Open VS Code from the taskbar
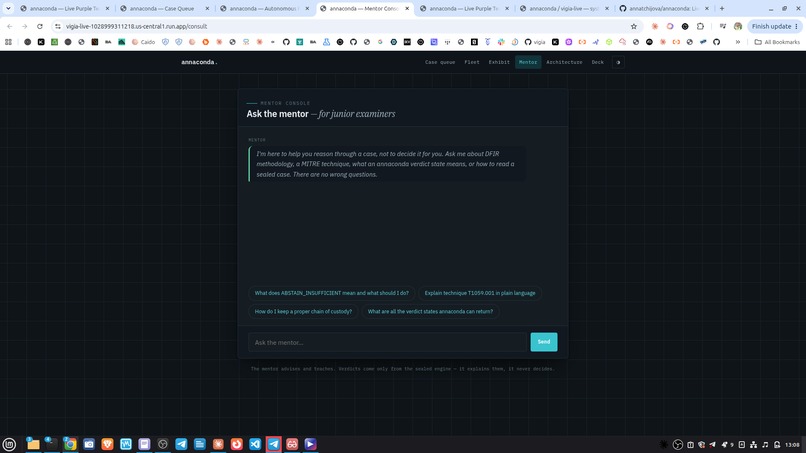 click(255, 444)
